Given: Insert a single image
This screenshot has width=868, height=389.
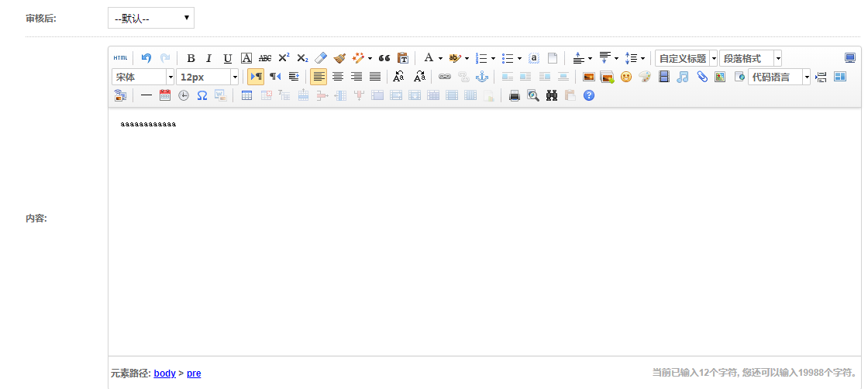Looking at the screenshot, I should pyautogui.click(x=588, y=77).
